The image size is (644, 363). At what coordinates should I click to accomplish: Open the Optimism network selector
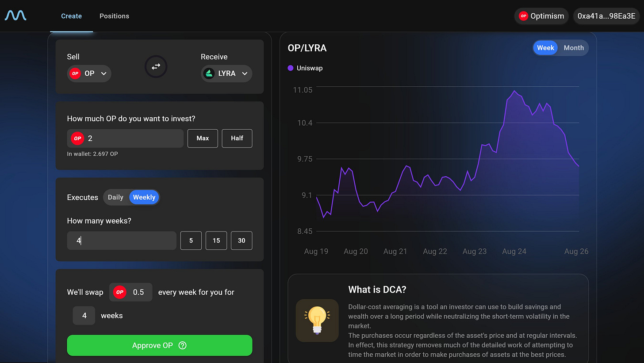tap(542, 16)
